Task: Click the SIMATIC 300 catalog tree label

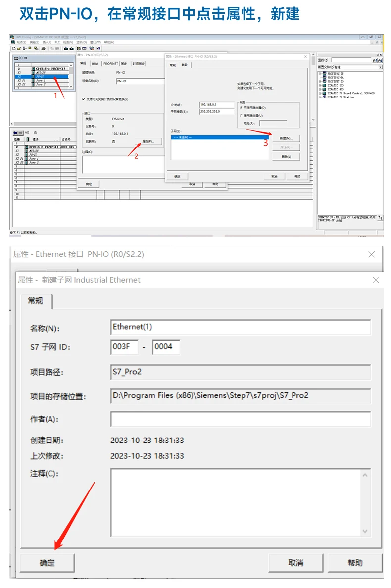Action: pyautogui.click(x=336, y=86)
